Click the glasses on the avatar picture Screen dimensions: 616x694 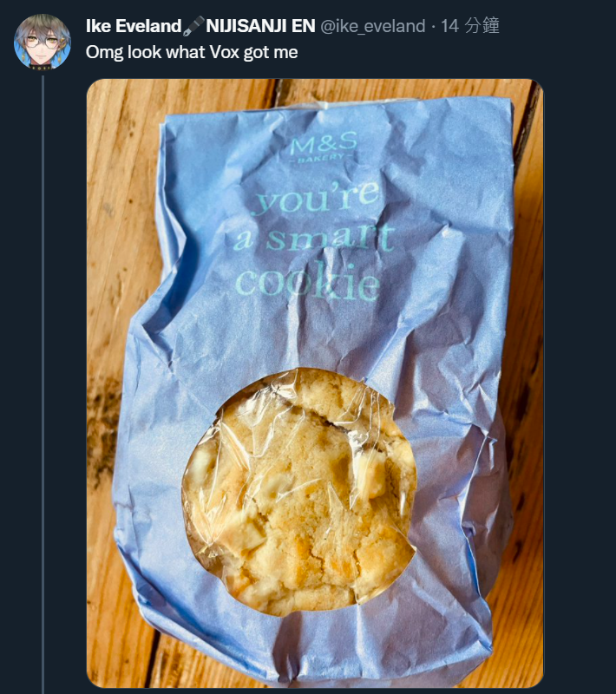point(42,43)
